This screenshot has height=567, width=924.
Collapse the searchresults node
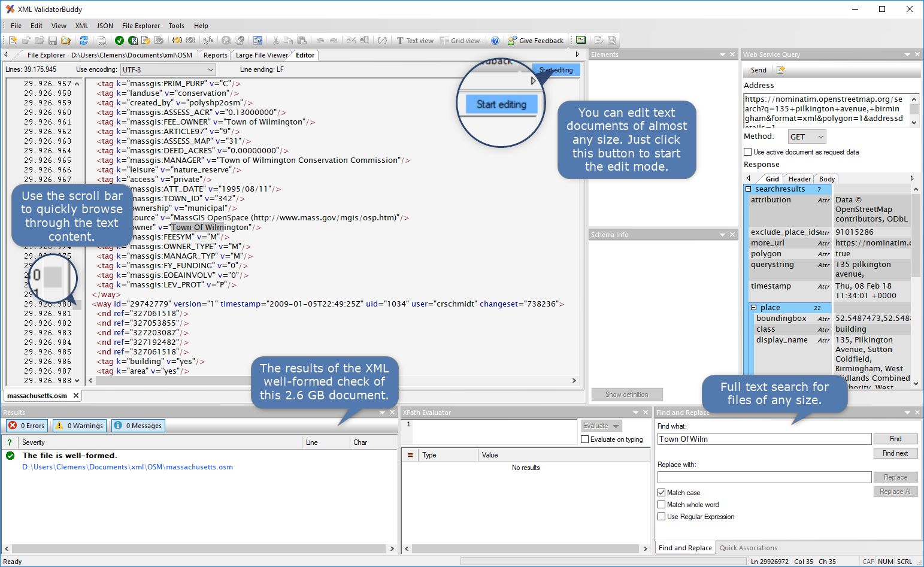click(x=748, y=189)
